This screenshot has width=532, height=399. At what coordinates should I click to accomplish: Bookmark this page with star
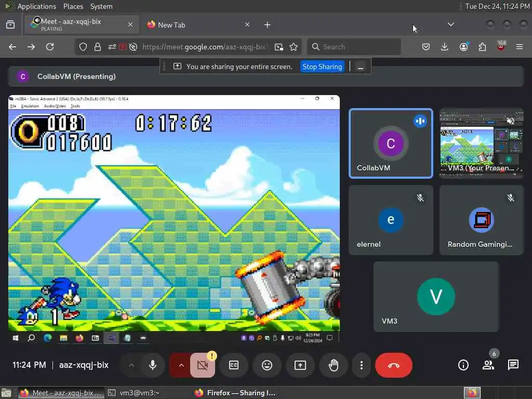click(294, 47)
